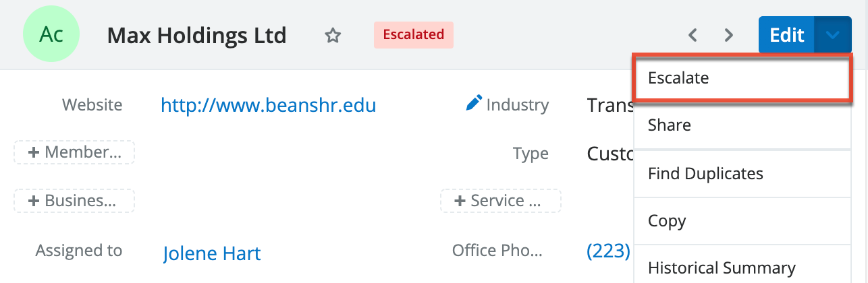Go to previous record arrow
Viewport: 868px width, 283px height.
(x=692, y=35)
